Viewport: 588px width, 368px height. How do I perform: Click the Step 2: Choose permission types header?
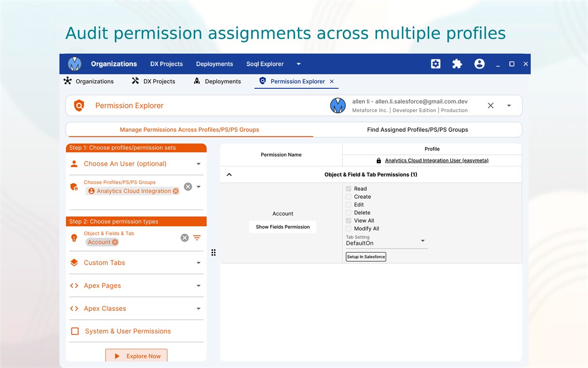(136, 222)
